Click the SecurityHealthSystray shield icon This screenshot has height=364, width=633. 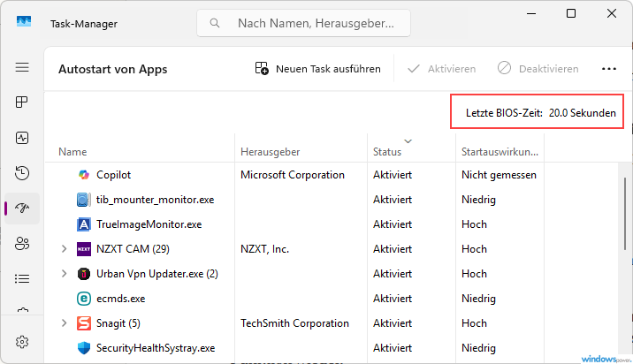[84, 348]
